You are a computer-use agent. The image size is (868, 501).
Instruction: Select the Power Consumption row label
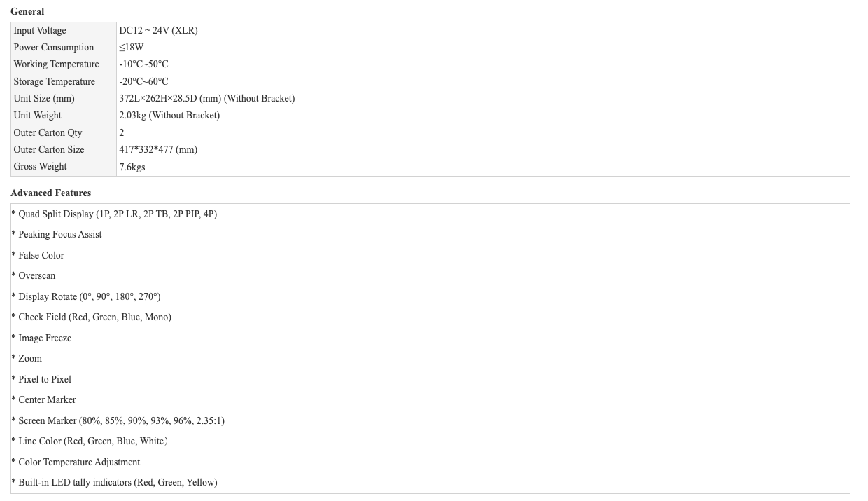[64, 47]
